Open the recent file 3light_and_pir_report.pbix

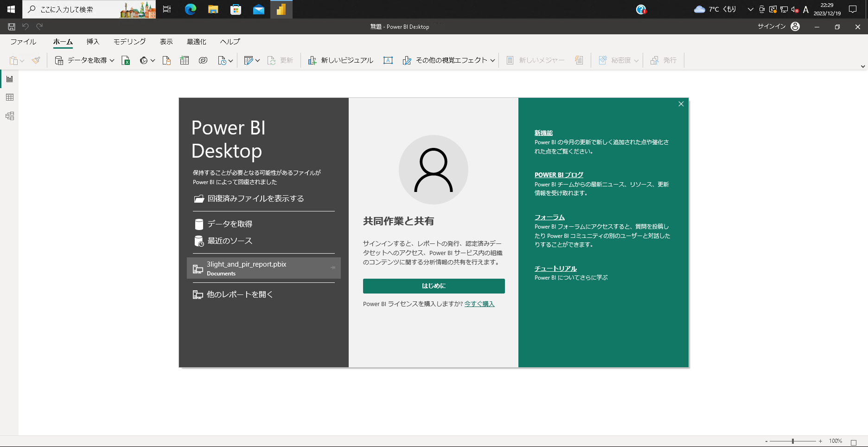click(260, 268)
